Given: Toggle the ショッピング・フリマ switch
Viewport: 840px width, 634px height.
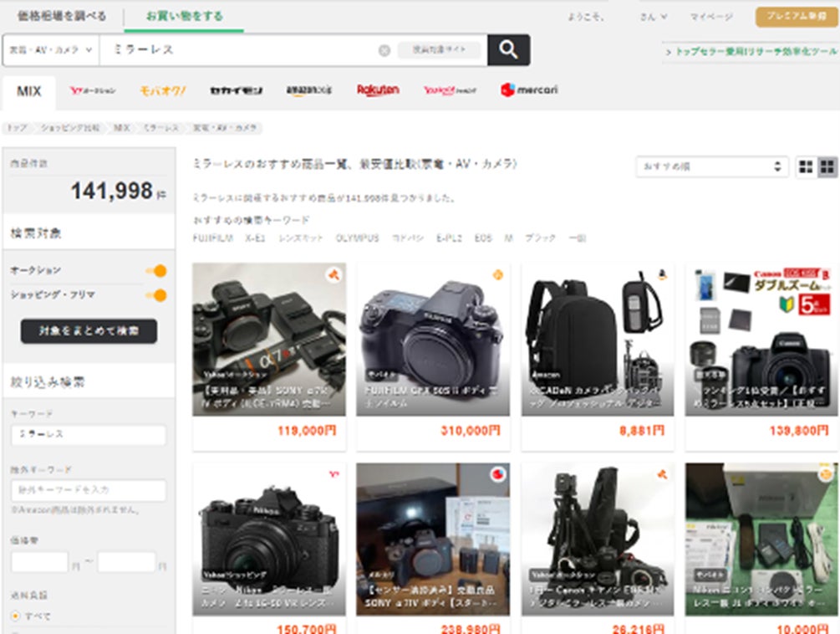Looking at the screenshot, I should click(156, 295).
